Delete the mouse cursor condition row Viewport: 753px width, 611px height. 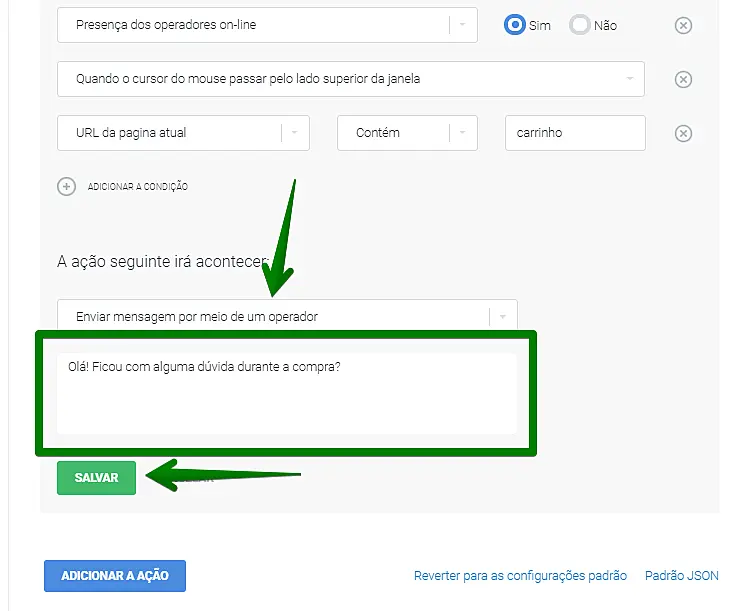683,80
